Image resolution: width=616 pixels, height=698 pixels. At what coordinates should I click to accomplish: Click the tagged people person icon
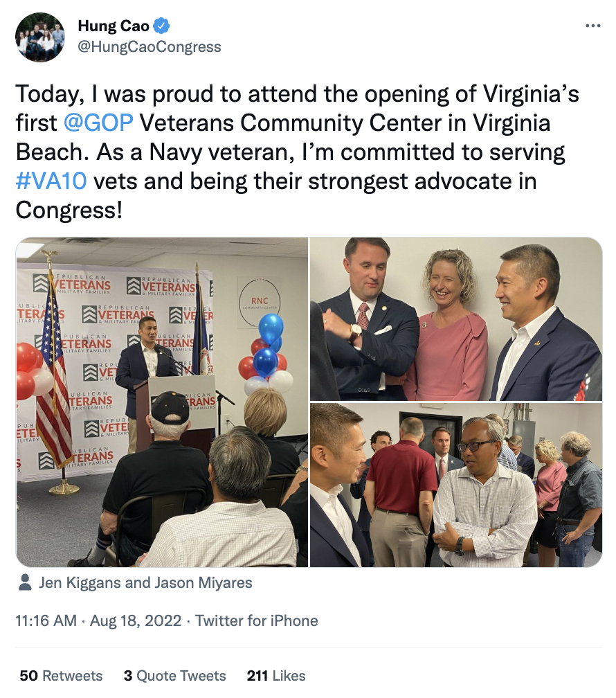(x=25, y=582)
